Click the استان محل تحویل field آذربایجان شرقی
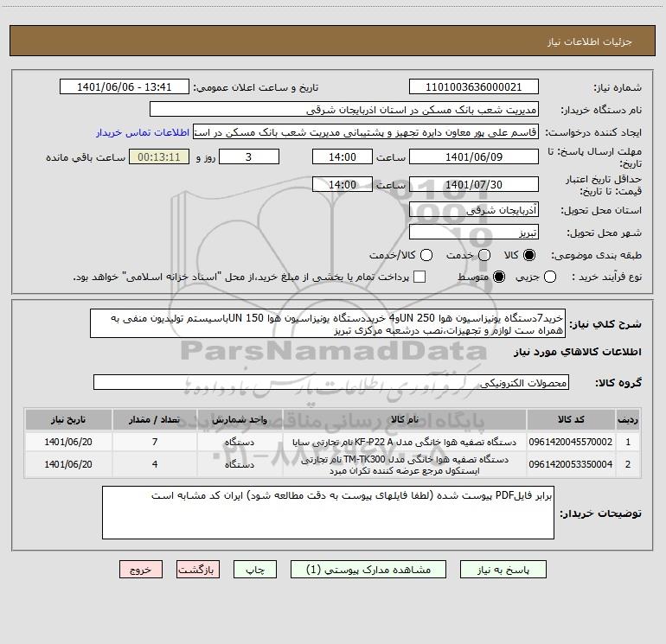The height and width of the screenshot is (644, 666). pyautogui.click(x=474, y=209)
